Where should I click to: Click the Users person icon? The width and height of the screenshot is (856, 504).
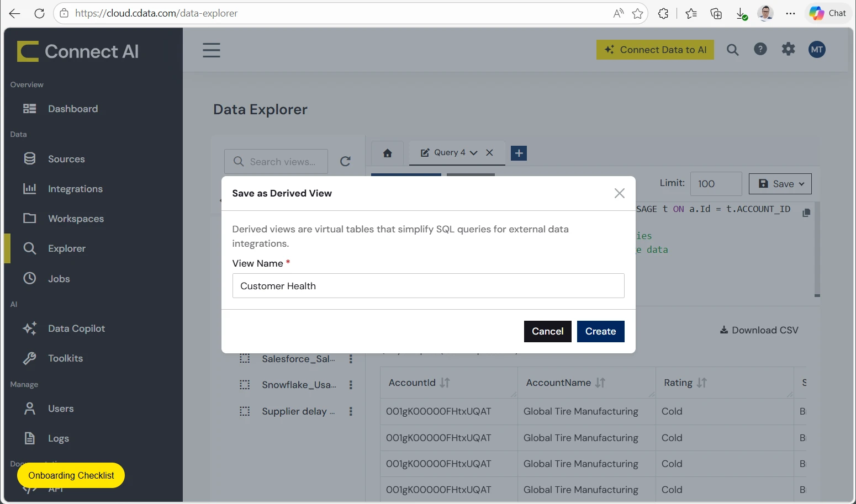click(x=30, y=408)
